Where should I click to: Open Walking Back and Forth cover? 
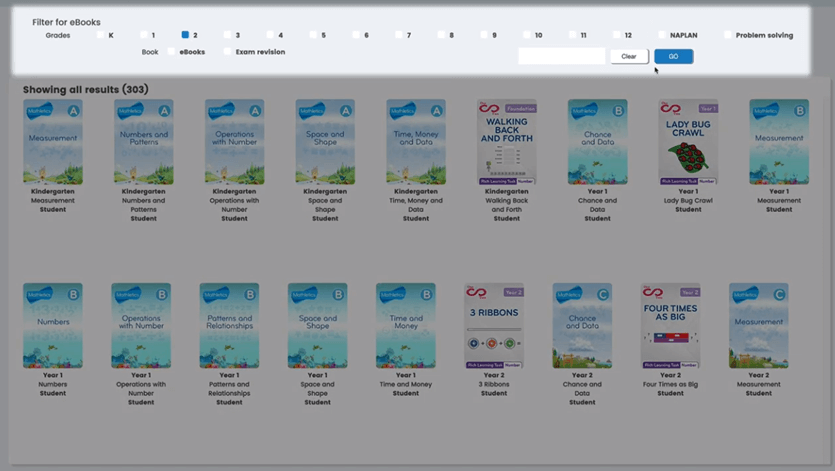click(506, 142)
